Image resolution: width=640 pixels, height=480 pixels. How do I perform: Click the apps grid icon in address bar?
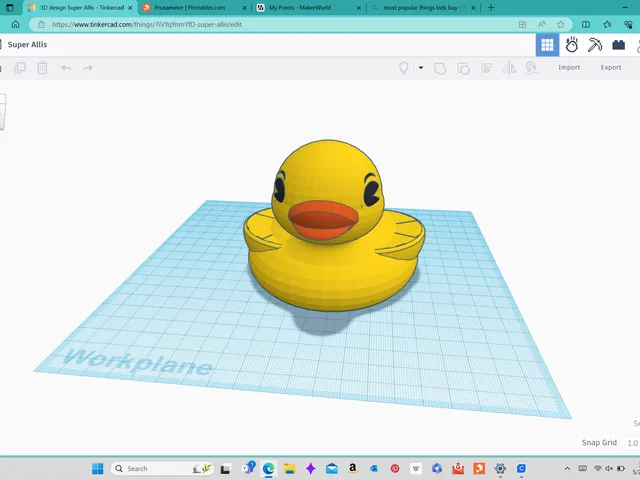click(522, 24)
